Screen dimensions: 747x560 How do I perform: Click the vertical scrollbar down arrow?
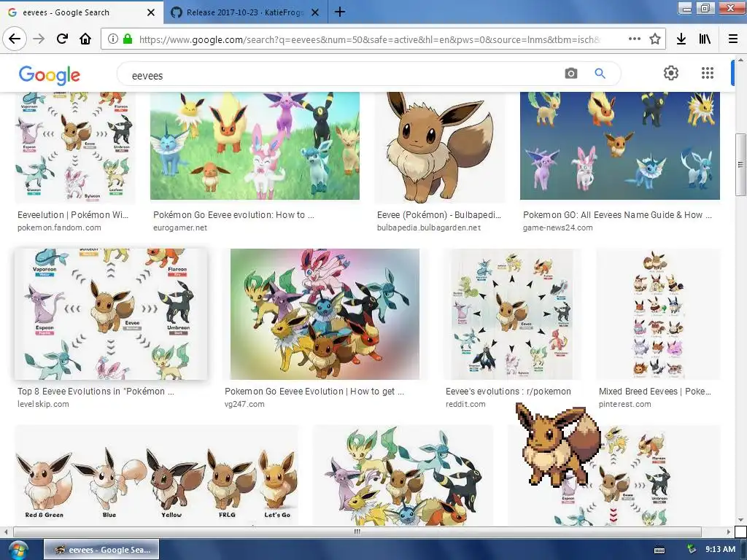(x=740, y=520)
